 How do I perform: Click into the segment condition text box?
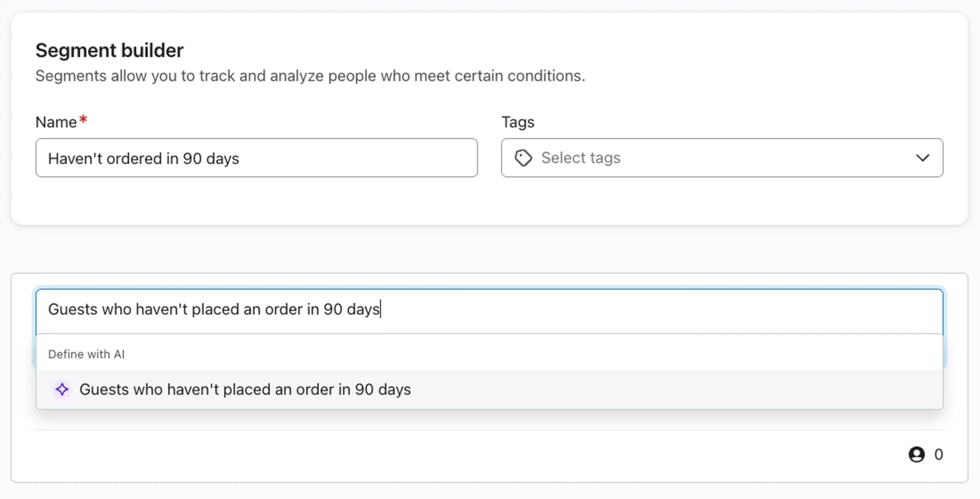489,309
